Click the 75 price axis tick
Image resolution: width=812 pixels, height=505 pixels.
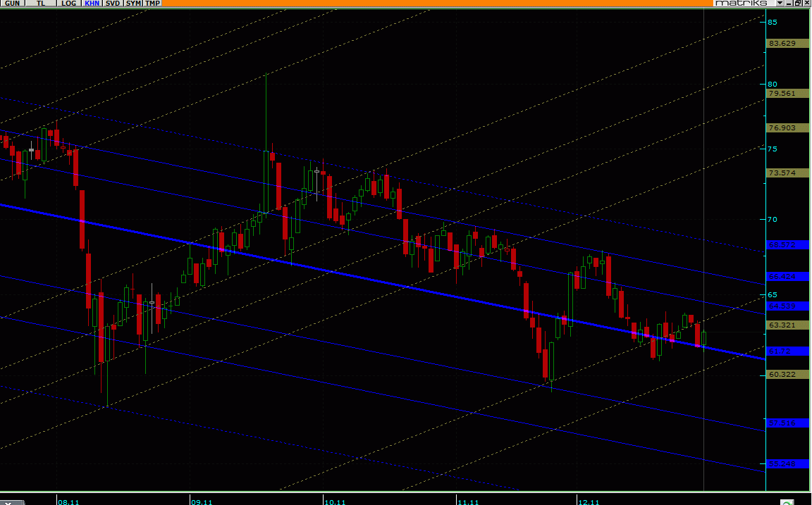click(x=773, y=149)
